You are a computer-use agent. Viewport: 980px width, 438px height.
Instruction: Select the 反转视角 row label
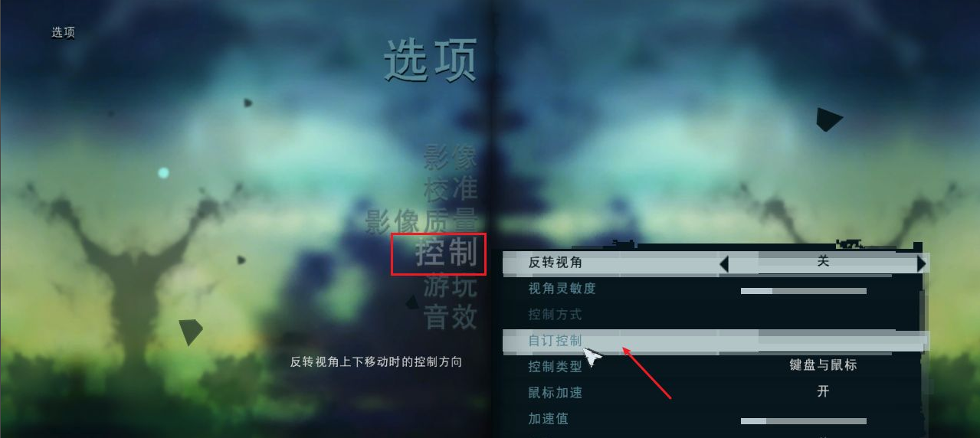pos(556,263)
